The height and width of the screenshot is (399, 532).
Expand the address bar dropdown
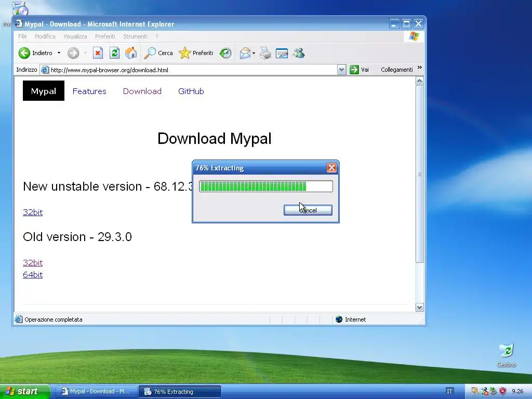pyautogui.click(x=341, y=70)
